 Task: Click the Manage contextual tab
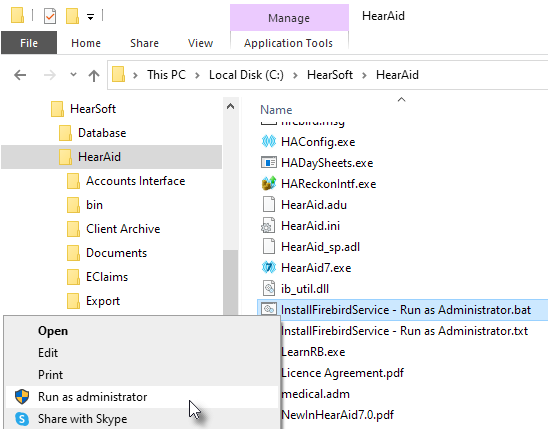(289, 18)
